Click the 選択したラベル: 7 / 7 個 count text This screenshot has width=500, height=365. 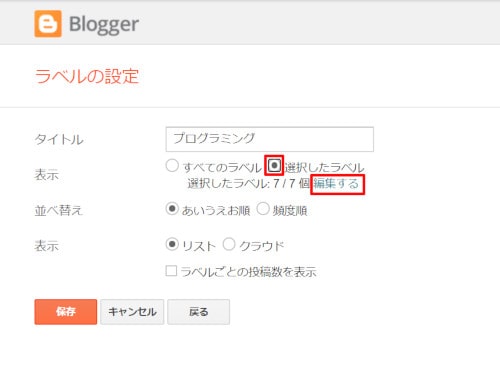pos(249,183)
